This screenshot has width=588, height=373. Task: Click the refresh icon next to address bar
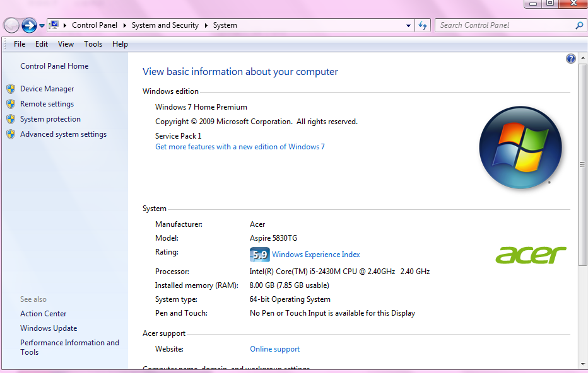(x=423, y=25)
